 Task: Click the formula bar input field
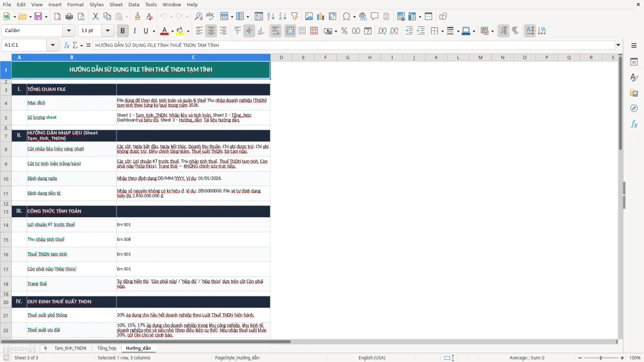[x=354, y=45]
